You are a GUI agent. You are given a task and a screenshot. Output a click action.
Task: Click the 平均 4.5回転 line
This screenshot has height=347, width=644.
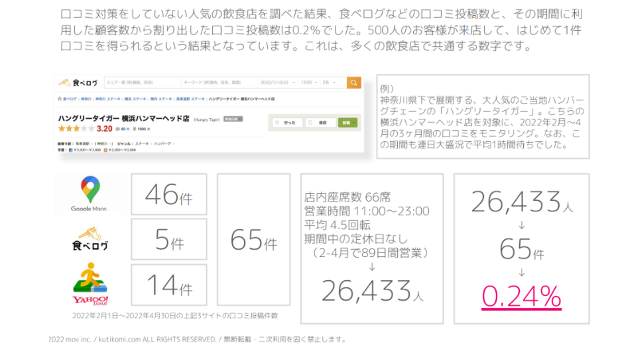[337, 224]
